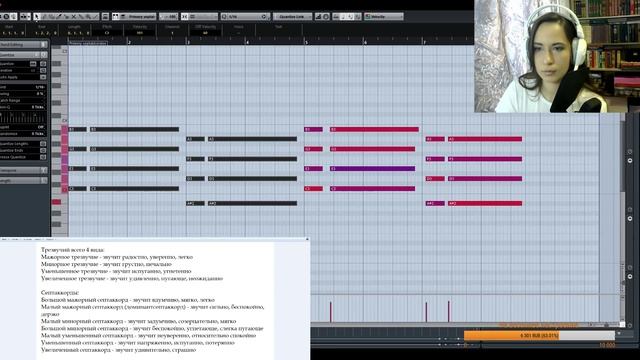Click the highlighted red piano key

[x=56, y=202]
